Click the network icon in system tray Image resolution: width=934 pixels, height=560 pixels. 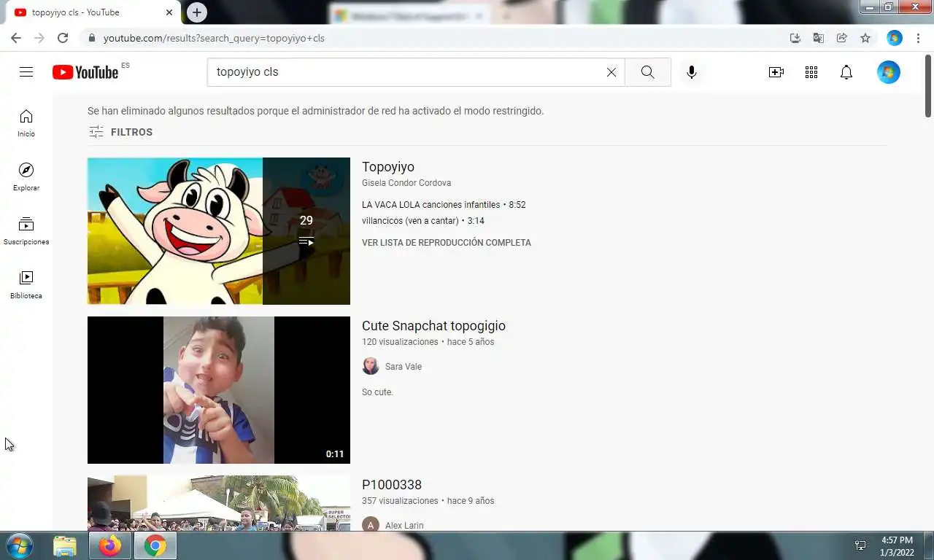(860, 545)
